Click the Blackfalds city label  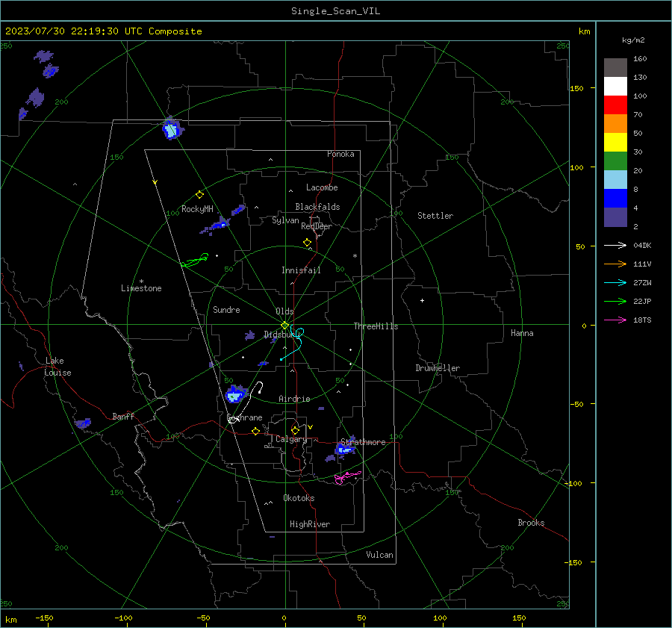click(317, 207)
